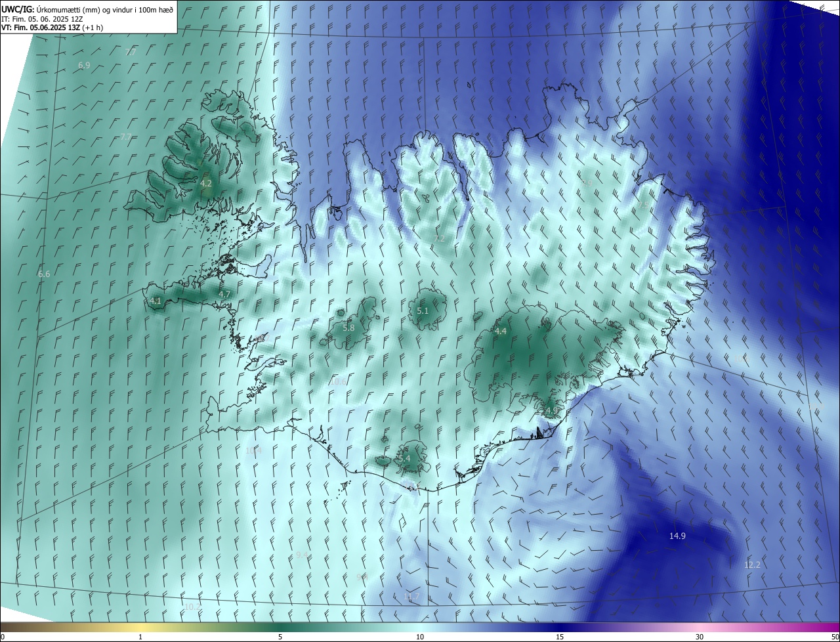Click the 14.9 value label
840x642 pixels.
pyautogui.click(x=677, y=536)
